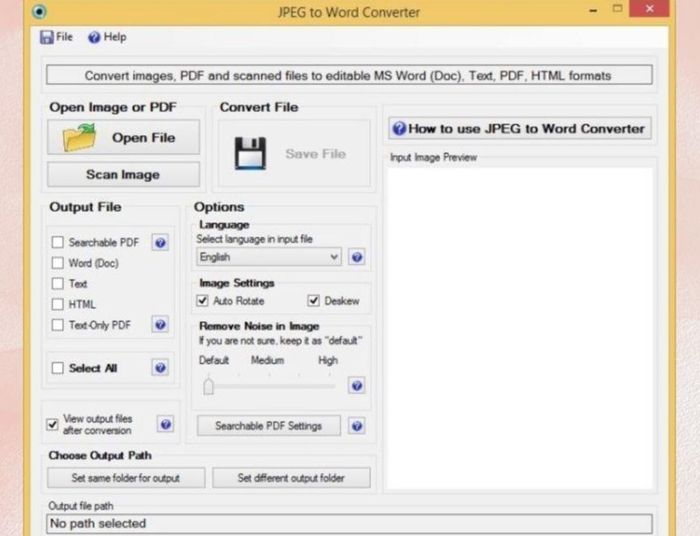Viewport: 700px width, 536px height.
Task: Click the Scan Image button
Action: point(123,175)
